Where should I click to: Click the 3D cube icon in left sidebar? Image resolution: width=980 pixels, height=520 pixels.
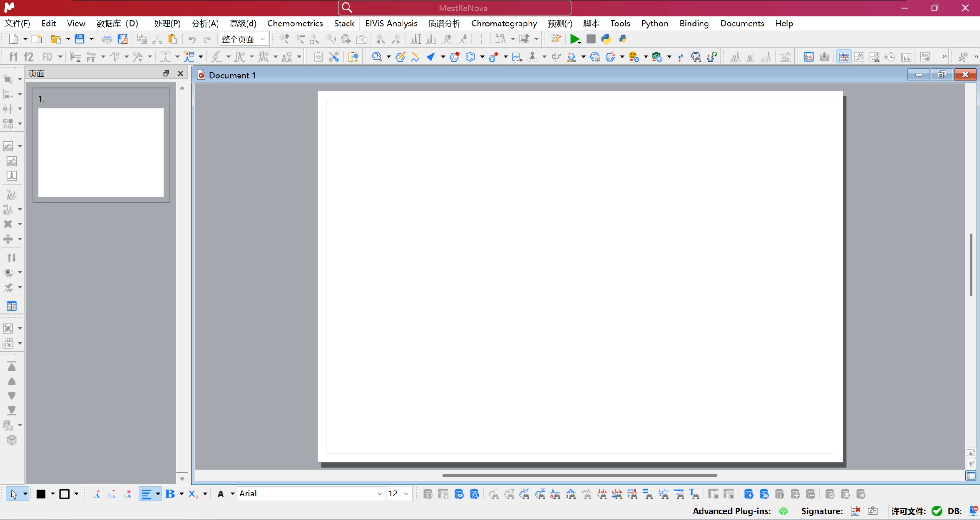pos(12,440)
